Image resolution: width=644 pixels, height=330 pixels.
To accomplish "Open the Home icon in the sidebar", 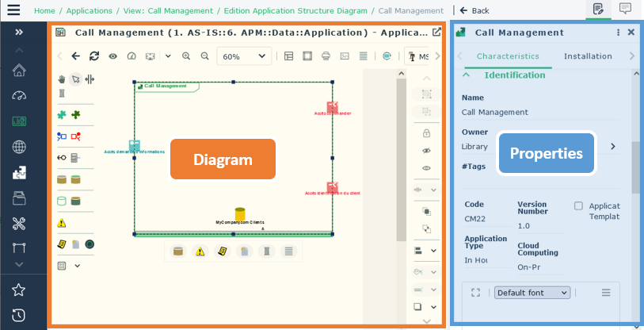I will click(x=20, y=69).
